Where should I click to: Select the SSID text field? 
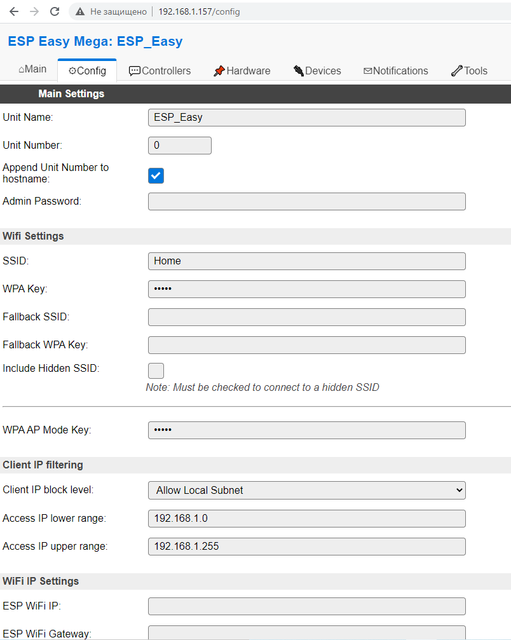(307, 261)
